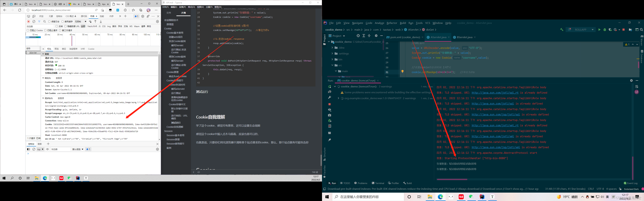Click the Run console horizontal scrollbar thumb
This screenshot has width=644, height=201.
(452, 179)
